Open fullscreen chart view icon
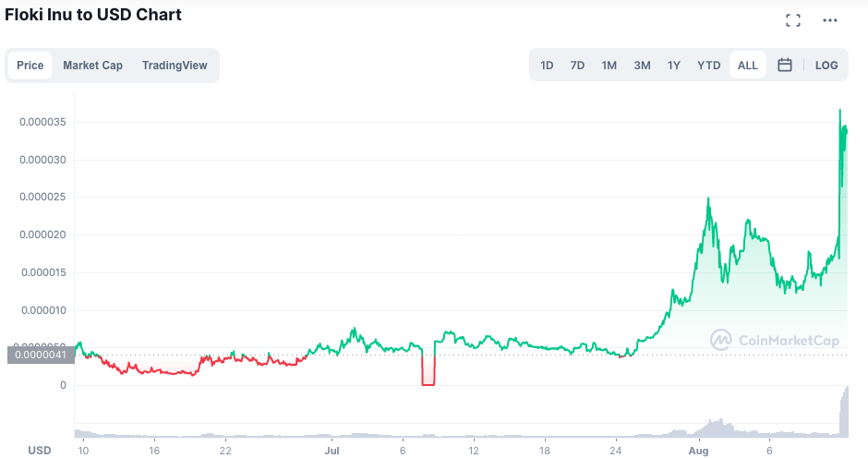 click(792, 20)
